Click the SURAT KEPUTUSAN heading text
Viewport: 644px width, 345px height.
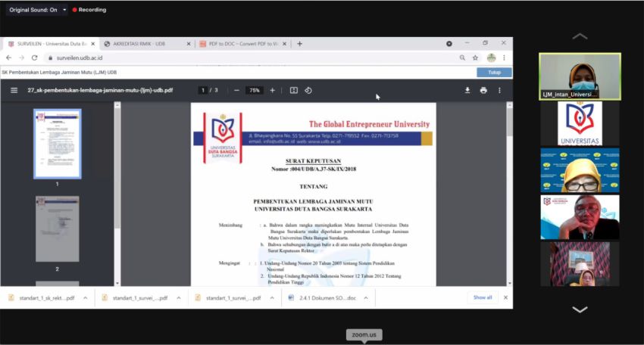[314, 161]
